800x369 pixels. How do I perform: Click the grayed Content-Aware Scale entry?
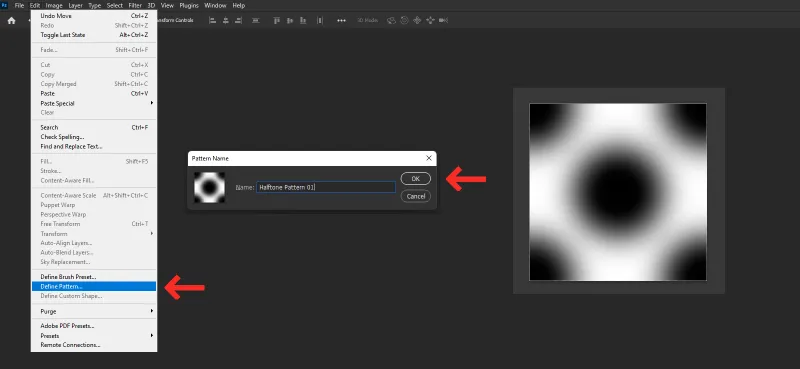click(x=94, y=195)
